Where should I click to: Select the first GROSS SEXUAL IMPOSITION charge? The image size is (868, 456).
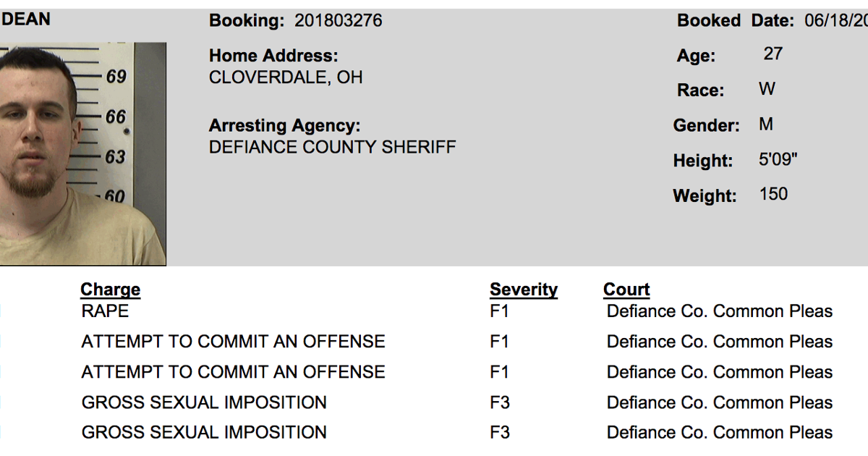[204, 402]
